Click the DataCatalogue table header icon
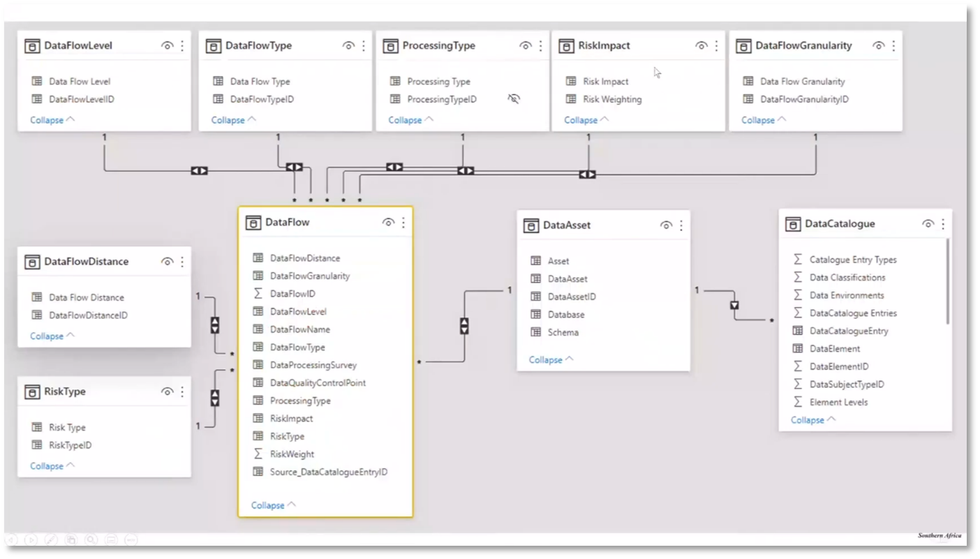Screen dimensions: 980x559 (x=793, y=224)
